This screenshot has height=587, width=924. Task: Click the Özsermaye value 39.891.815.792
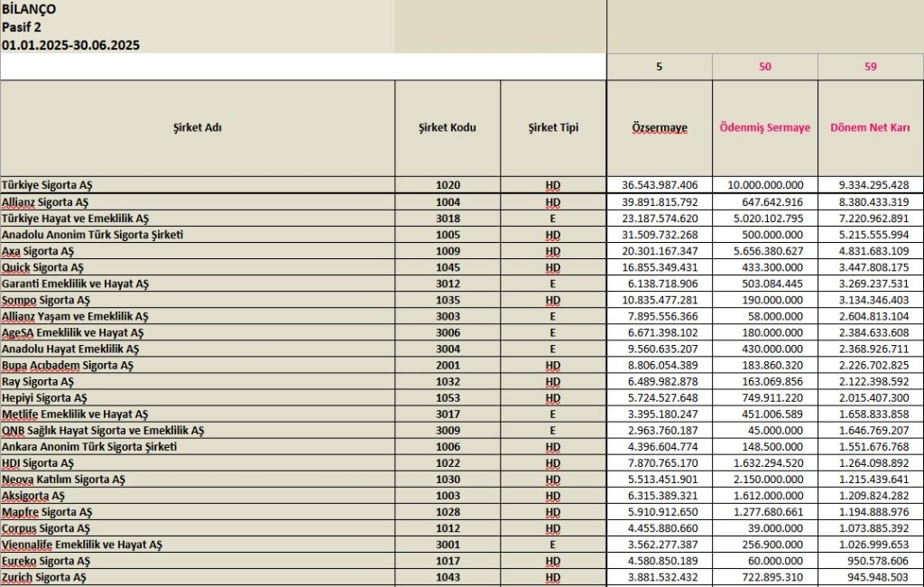pos(660,202)
